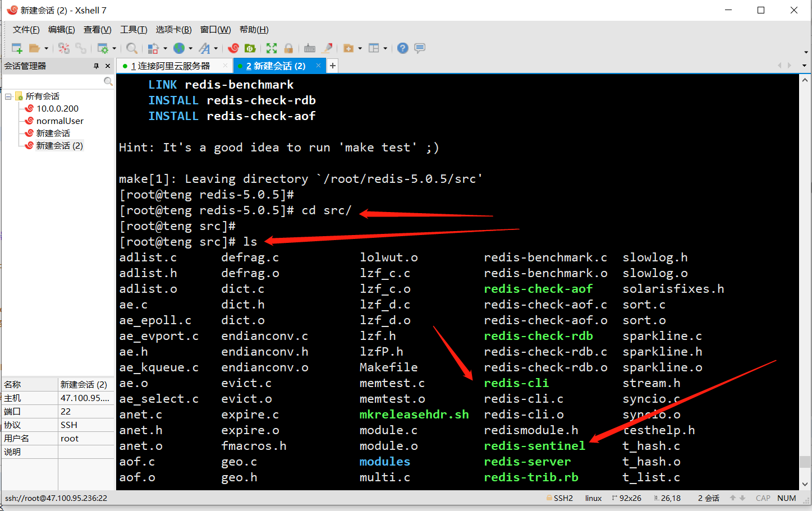Open the 窗口(W) menu
Image resolution: width=812 pixels, height=511 pixels.
215,30
